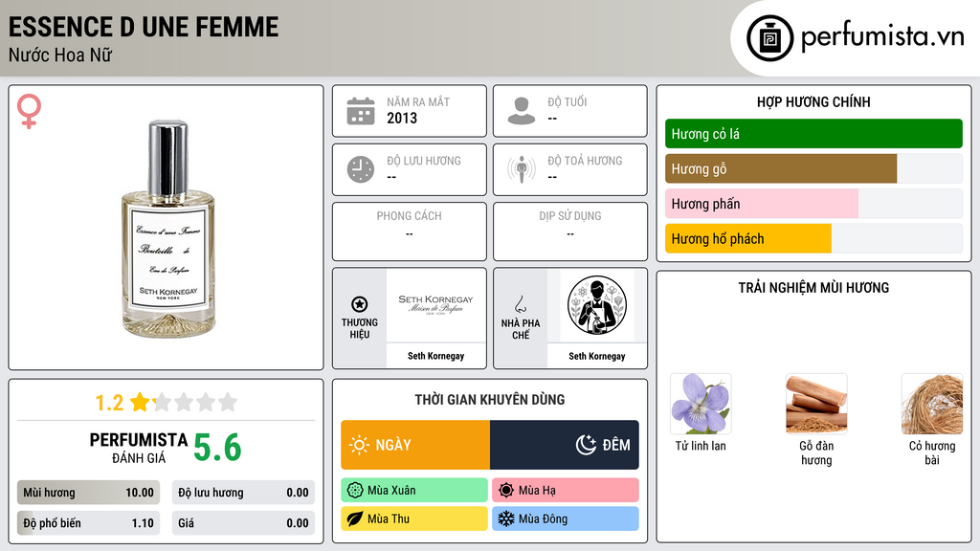Viewport: 980px width, 551px height.
Task: Click the Tử linh lan note label
Action: (701, 446)
